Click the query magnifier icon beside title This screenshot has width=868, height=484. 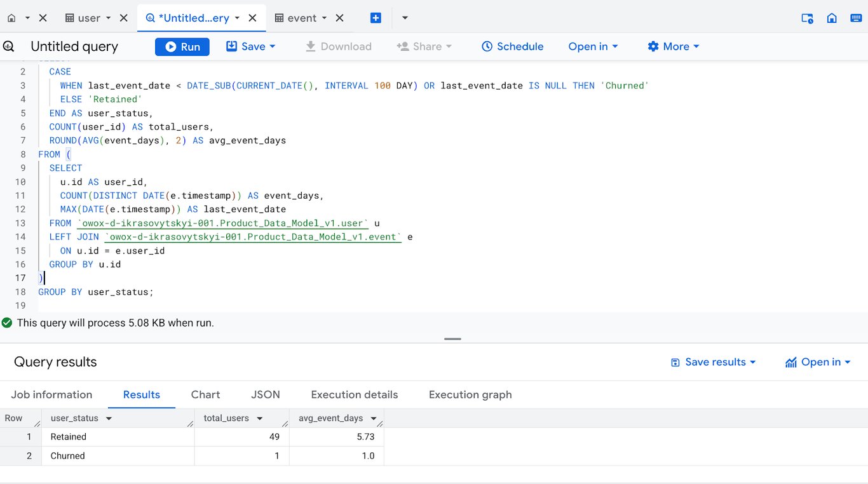coord(9,46)
